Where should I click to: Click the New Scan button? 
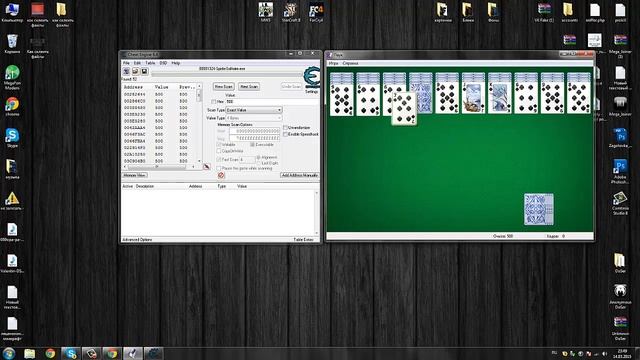click(x=224, y=87)
